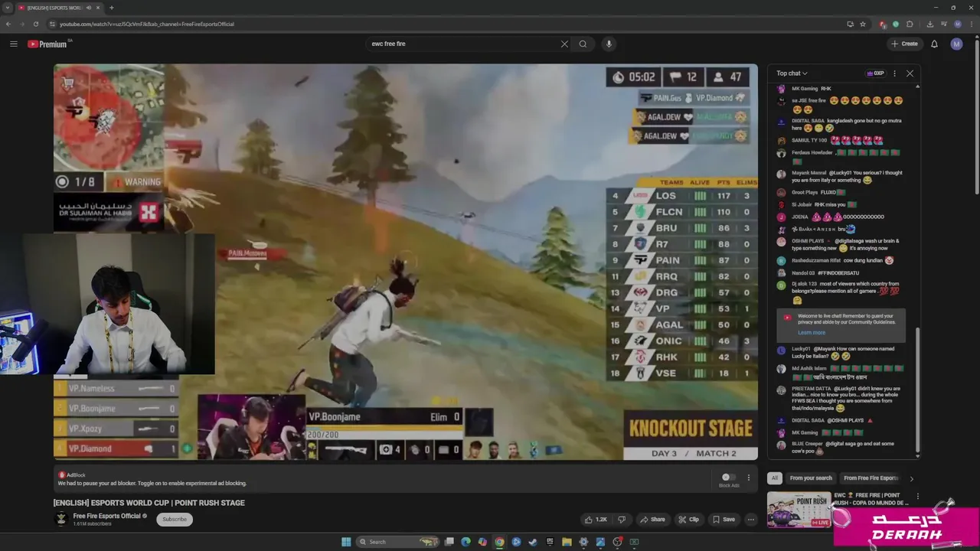Click the video player area

[x=406, y=262]
